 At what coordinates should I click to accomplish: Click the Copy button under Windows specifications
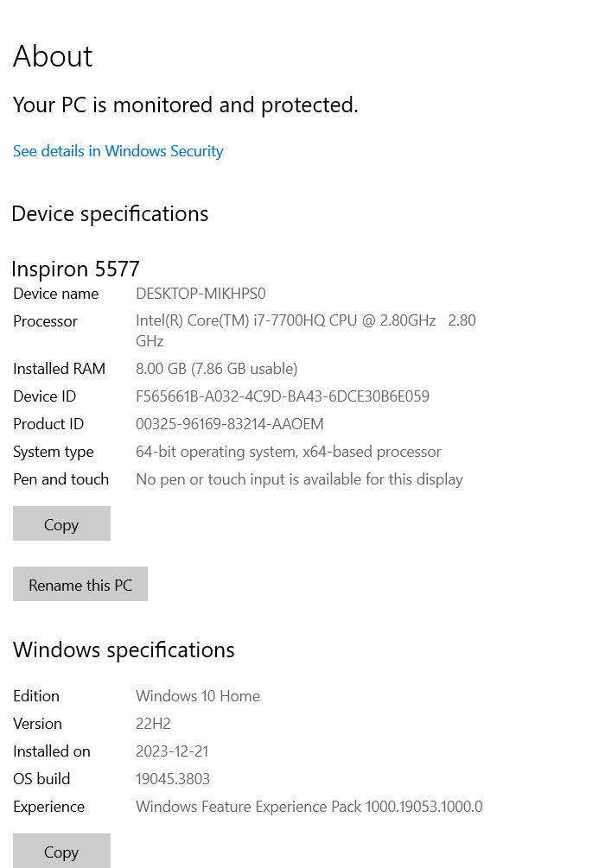coord(61,851)
